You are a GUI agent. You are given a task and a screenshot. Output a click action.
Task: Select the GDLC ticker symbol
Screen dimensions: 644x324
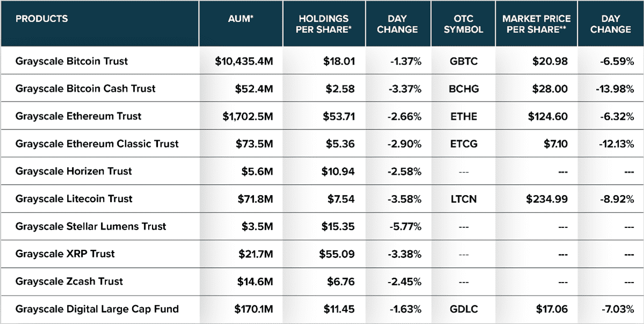[463, 309]
